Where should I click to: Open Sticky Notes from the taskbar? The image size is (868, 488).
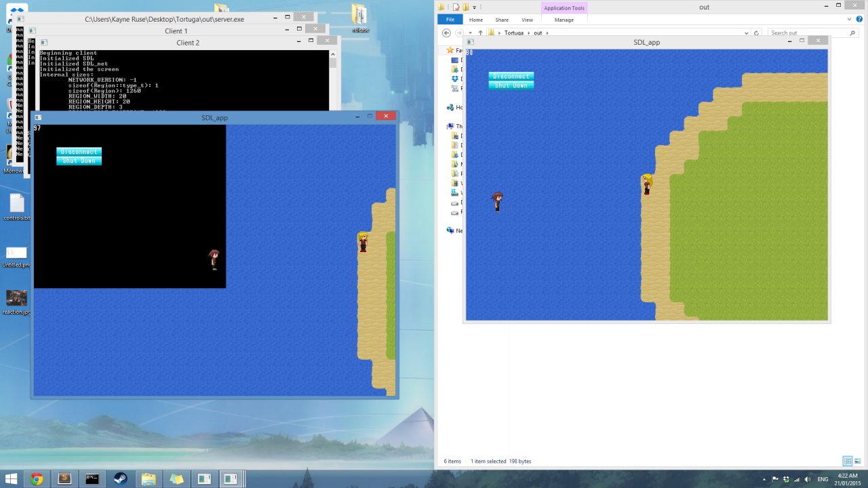(176, 479)
